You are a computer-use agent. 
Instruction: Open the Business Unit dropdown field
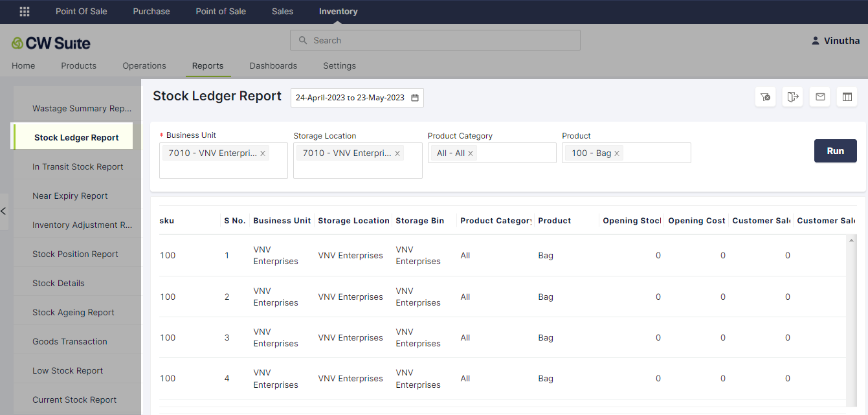[x=223, y=168]
